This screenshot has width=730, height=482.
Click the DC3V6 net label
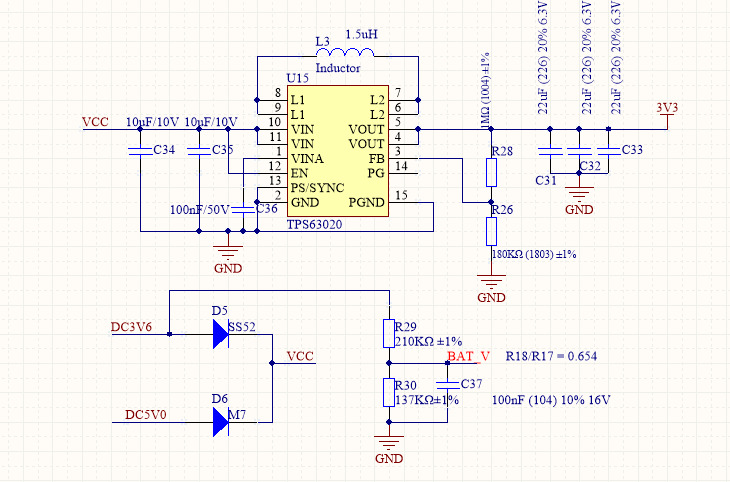131,327
